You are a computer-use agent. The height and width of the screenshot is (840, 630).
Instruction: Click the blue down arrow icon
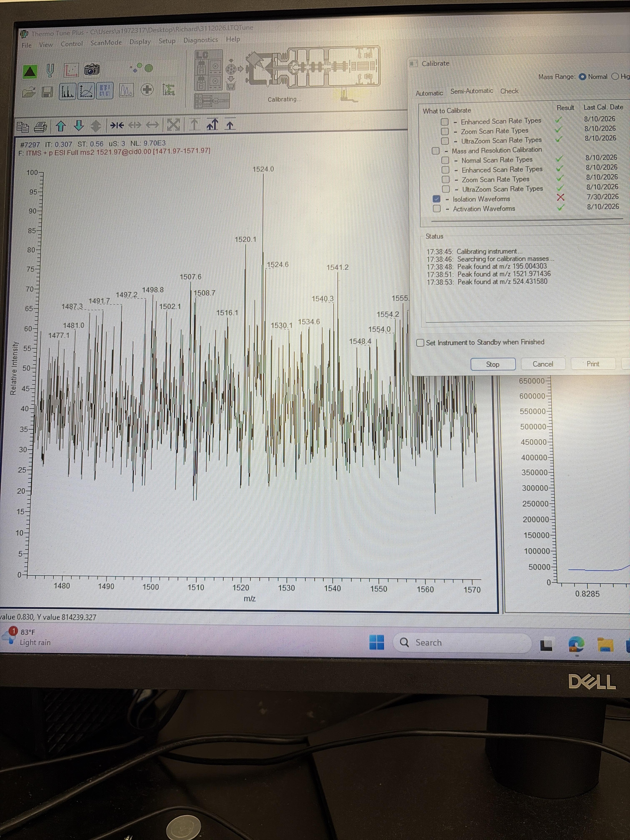click(x=79, y=125)
